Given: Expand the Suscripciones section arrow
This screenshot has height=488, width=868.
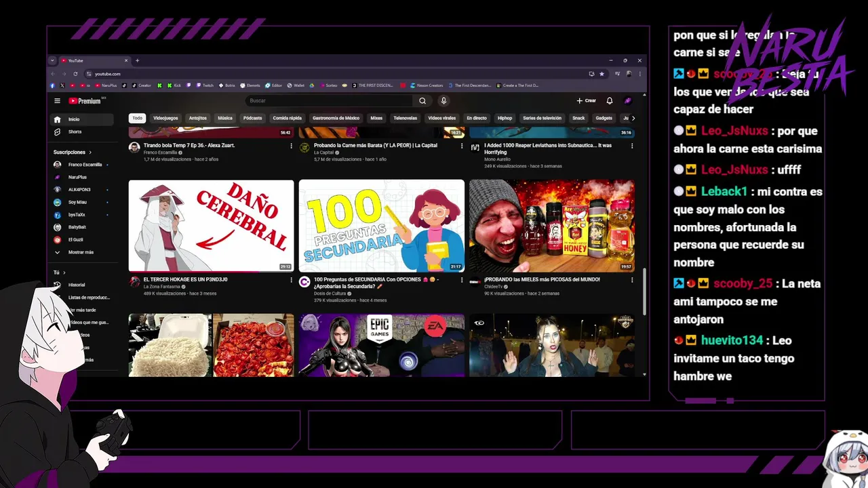Looking at the screenshot, I should coord(90,152).
